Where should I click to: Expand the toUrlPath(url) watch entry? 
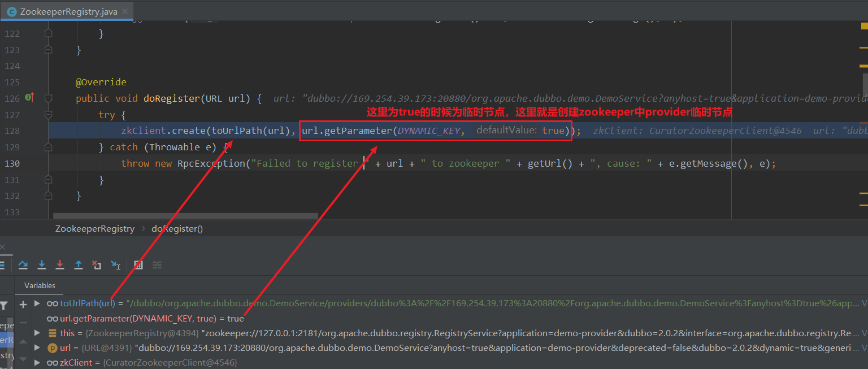37,303
